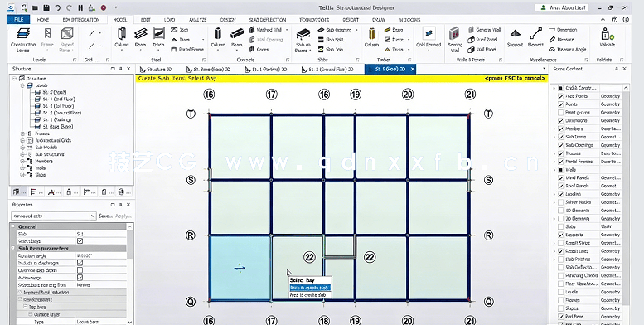Image resolution: width=644 pixels, height=325 pixels.
Task: Toggle Roof Panels checkbox in Scene Content
Action: (x=560, y=186)
